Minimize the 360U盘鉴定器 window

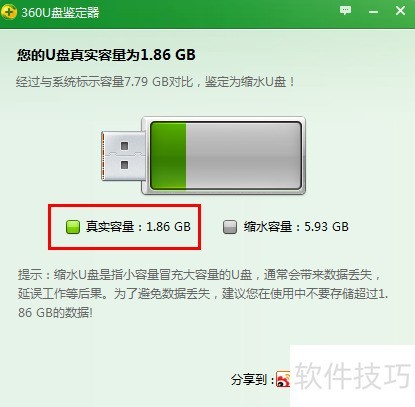(x=373, y=12)
